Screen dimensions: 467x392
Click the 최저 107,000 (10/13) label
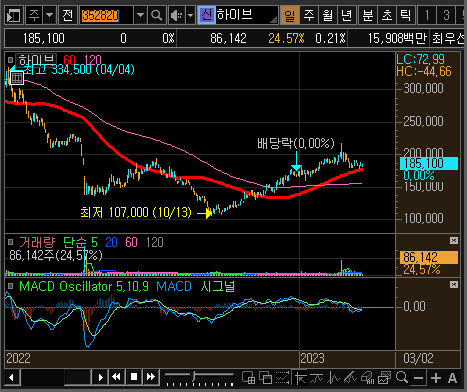(136, 212)
